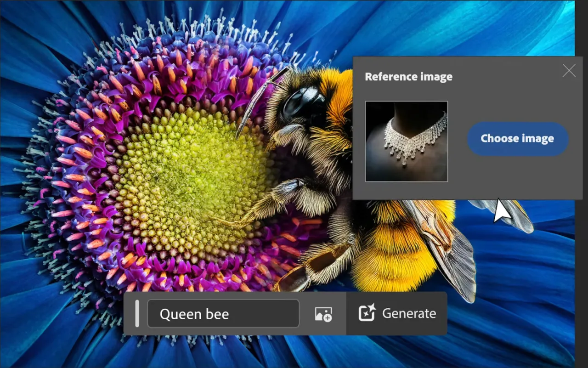Screen dimensions: 588x368
Task: Click the Generate sparkle icon
Action: [x=367, y=312]
